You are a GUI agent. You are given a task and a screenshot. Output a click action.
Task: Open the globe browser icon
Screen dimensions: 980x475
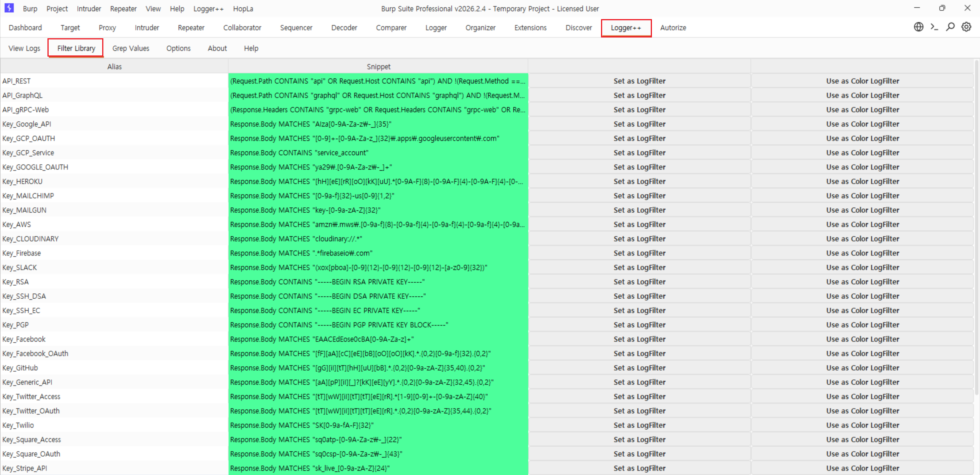[x=918, y=27]
